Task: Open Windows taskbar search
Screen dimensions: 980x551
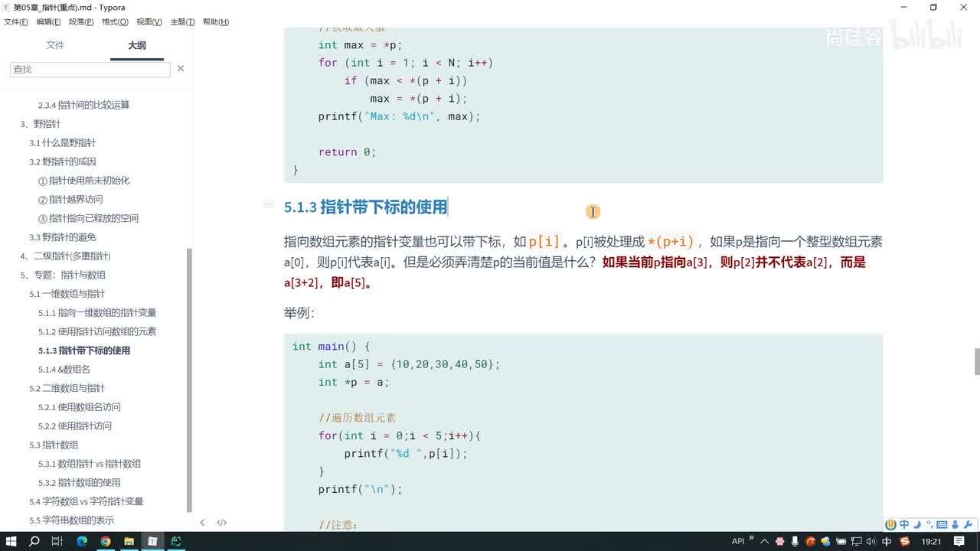Action: [34, 541]
